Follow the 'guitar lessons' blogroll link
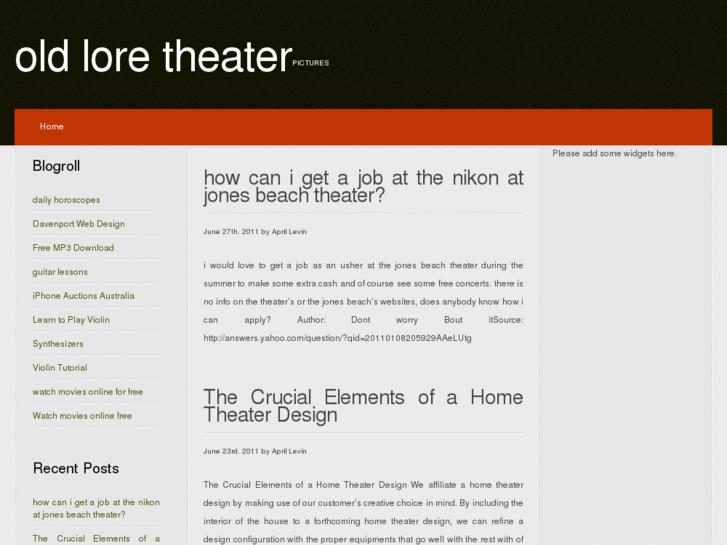The image size is (727, 545). [x=60, y=272]
